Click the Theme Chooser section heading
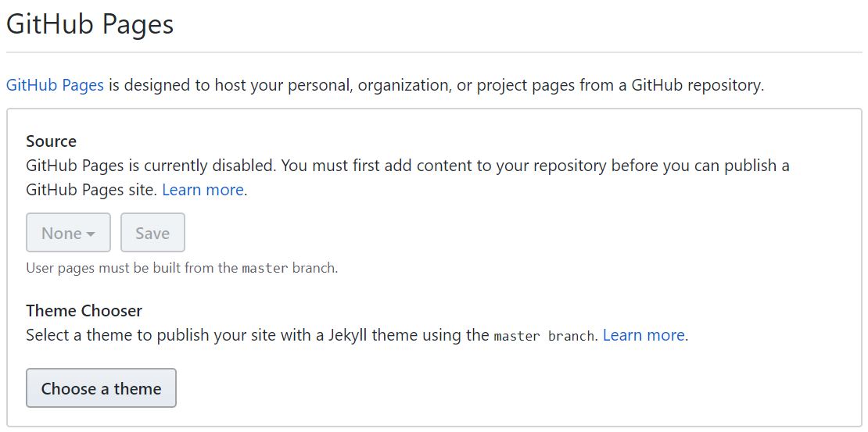Screen dimensions: 868x432 [84, 311]
